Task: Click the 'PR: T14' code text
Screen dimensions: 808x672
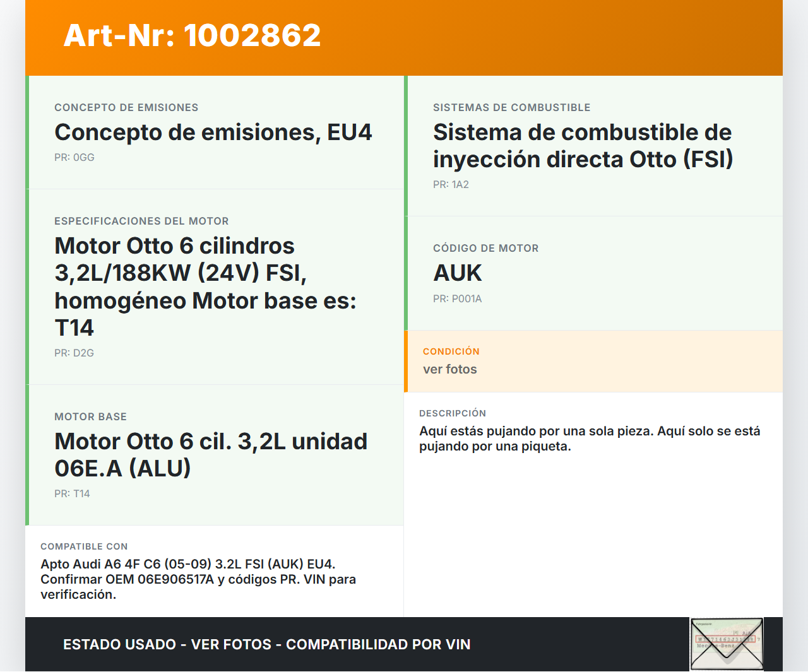Action: [72, 494]
